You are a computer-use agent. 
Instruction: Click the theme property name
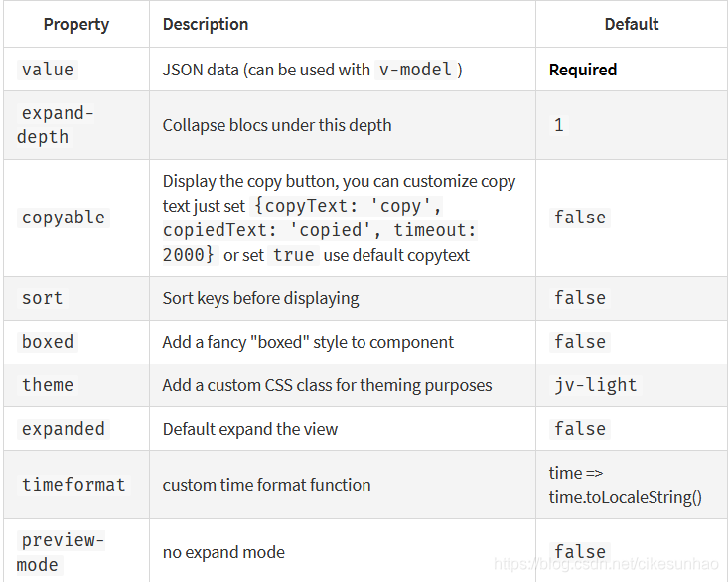[x=48, y=385]
